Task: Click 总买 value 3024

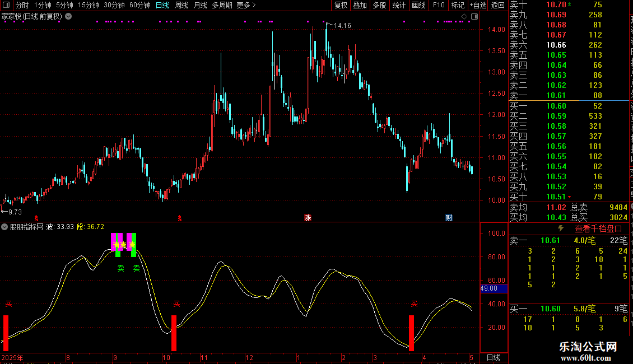Action: tap(618, 217)
